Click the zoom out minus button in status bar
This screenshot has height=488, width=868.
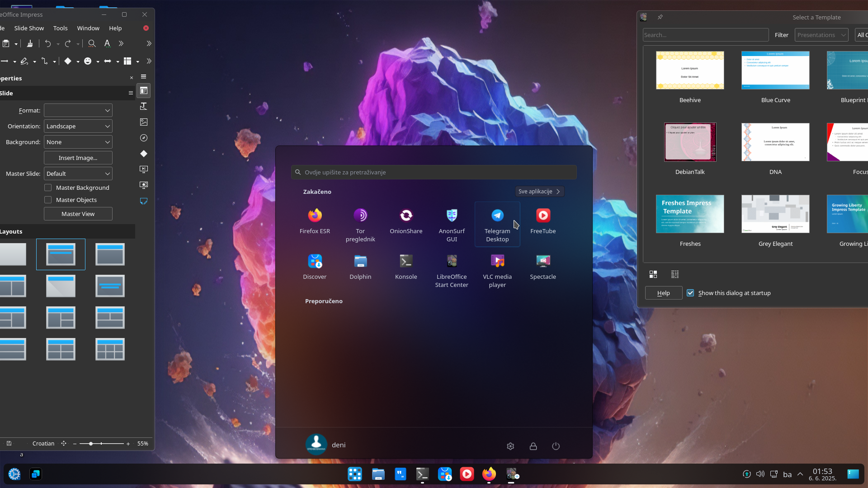click(75, 444)
